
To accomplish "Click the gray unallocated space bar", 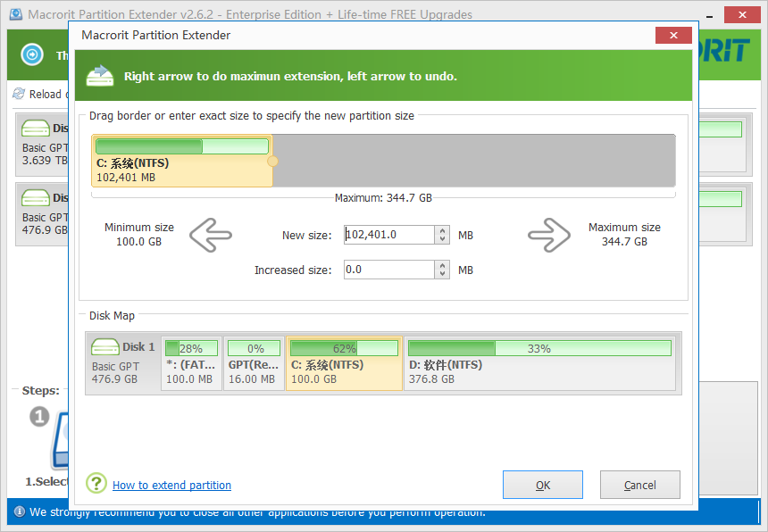I will pos(473,161).
